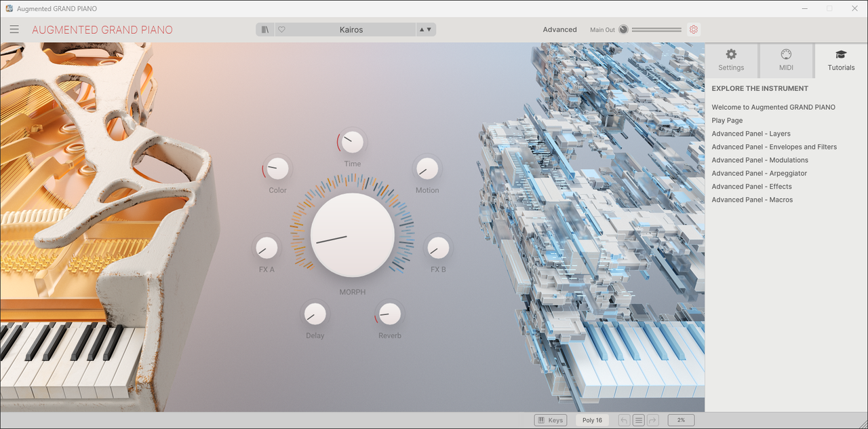The height and width of the screenshot is (429, 868).
Task: Click the 2% CPU meter
Action: pos(681,420)
